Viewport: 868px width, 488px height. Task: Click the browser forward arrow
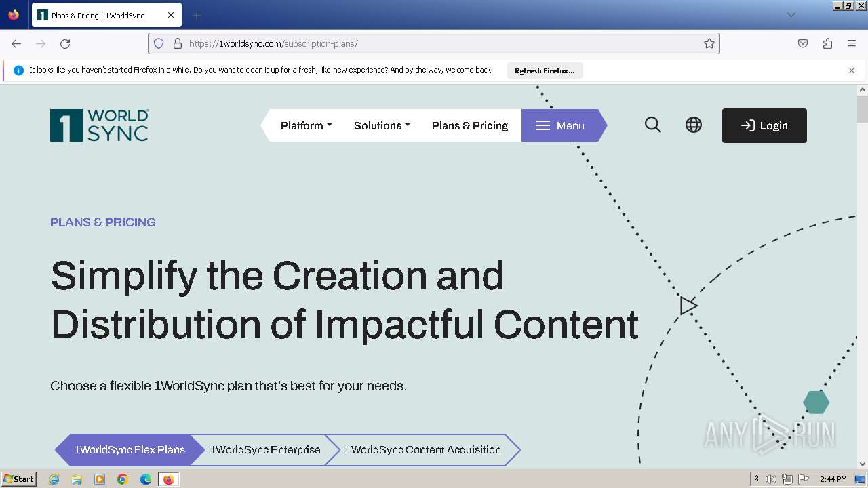41,43
